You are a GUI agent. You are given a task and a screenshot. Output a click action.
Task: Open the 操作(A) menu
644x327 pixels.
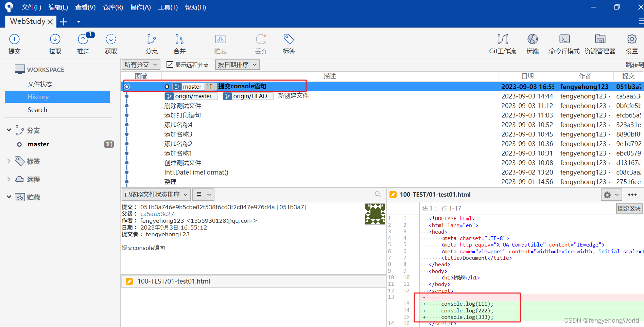140,7
